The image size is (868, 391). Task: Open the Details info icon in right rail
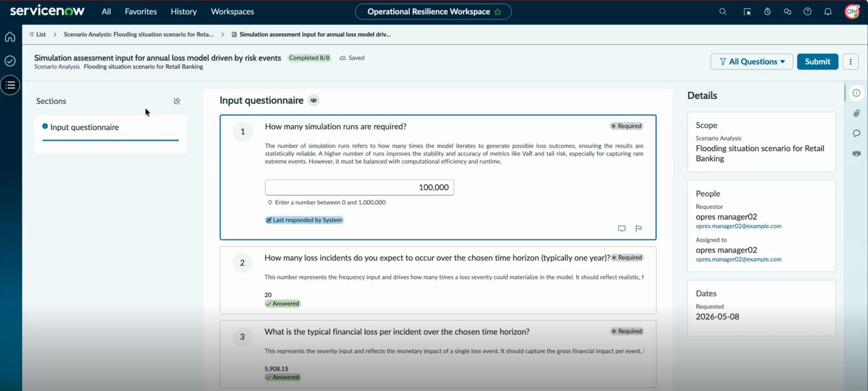pos(856,93)
